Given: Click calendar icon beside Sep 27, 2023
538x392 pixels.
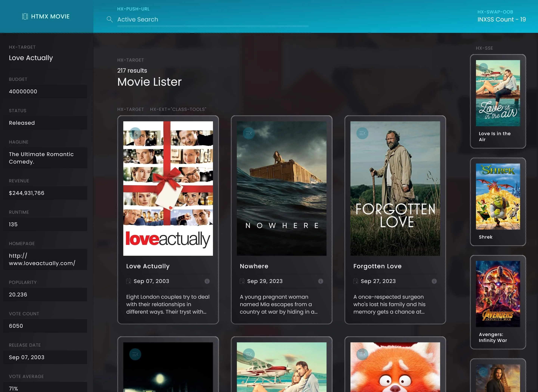Looking at the screenshot, I should (355, 281).
